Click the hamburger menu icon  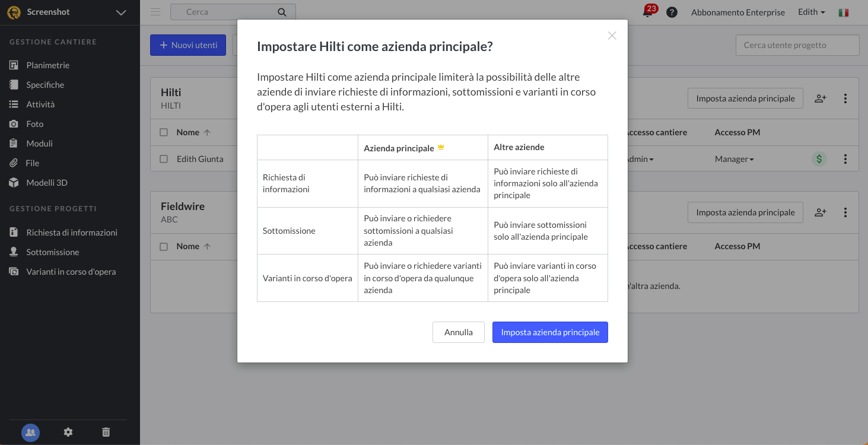click(x=155, y=12)
